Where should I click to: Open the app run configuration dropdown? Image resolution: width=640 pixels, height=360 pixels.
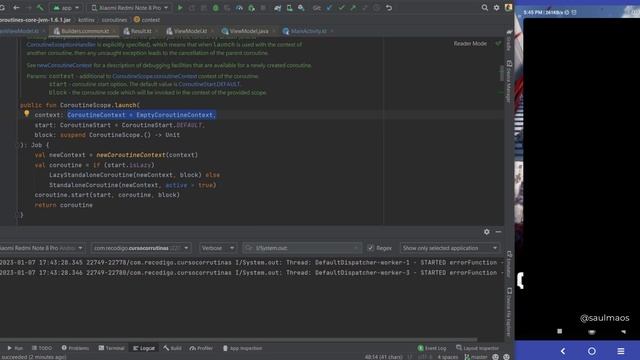(x=66, y=8)
